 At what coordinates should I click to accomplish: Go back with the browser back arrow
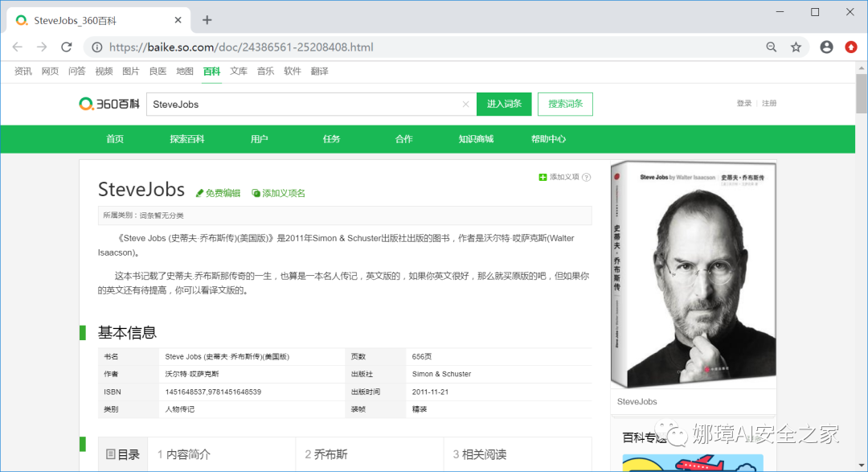point(18,47)
